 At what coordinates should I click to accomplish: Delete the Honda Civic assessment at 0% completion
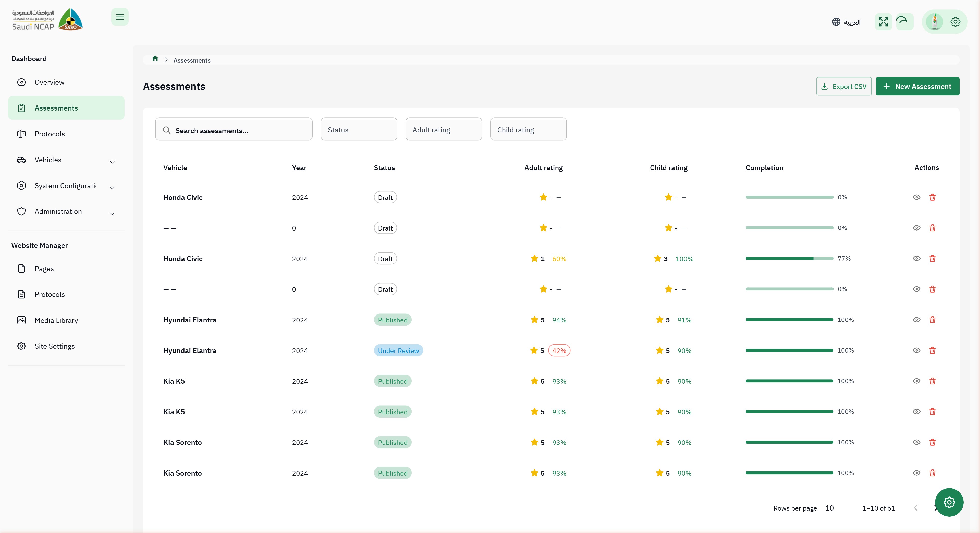933,197
